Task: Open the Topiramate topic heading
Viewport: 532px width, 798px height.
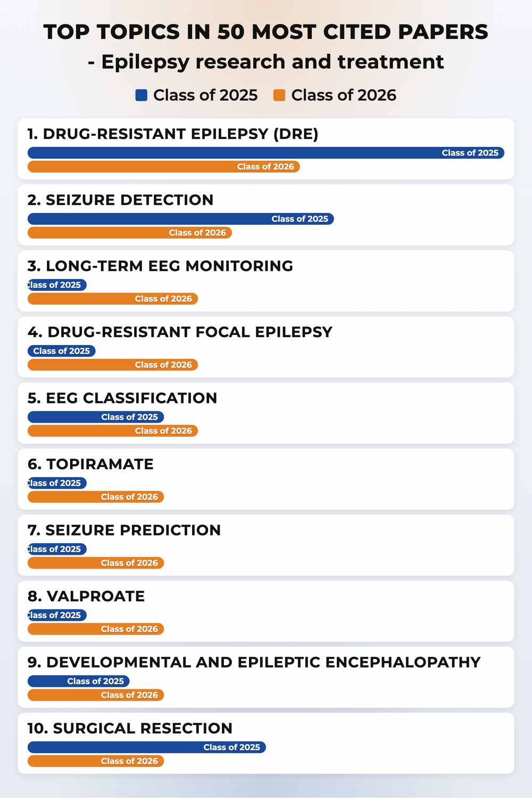Action: pos(90,464)
